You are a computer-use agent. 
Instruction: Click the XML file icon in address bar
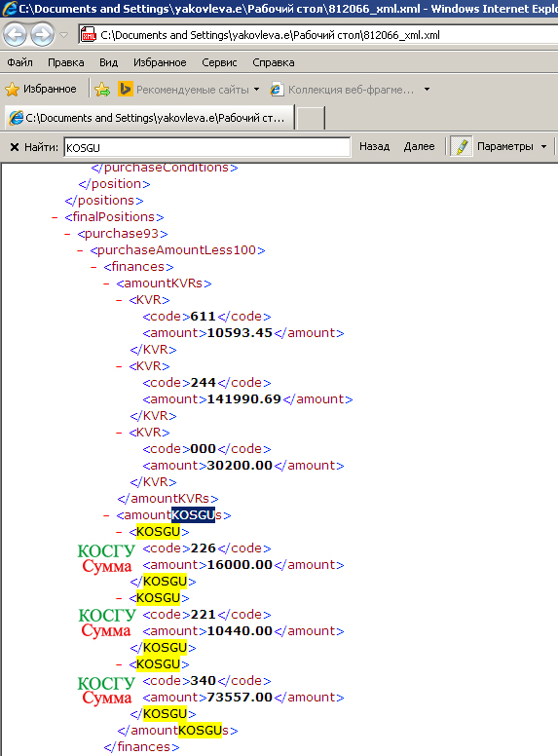(x=89, y=35)
